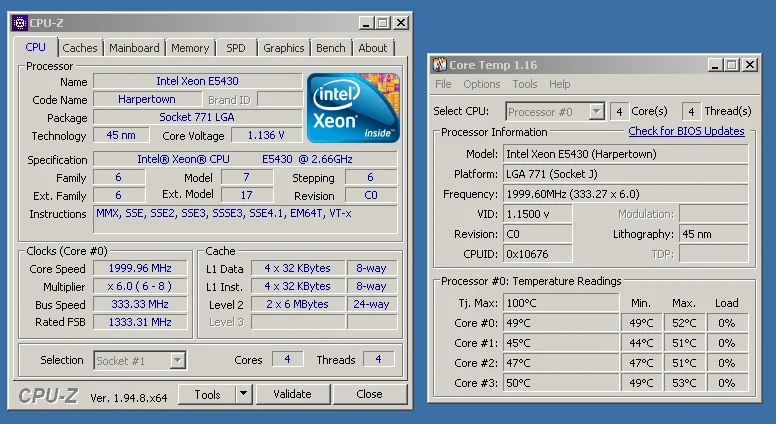This screenshot has width=776, height=424.
Task: Click the Close button in CPU-Z
Action: coord(369,394)
